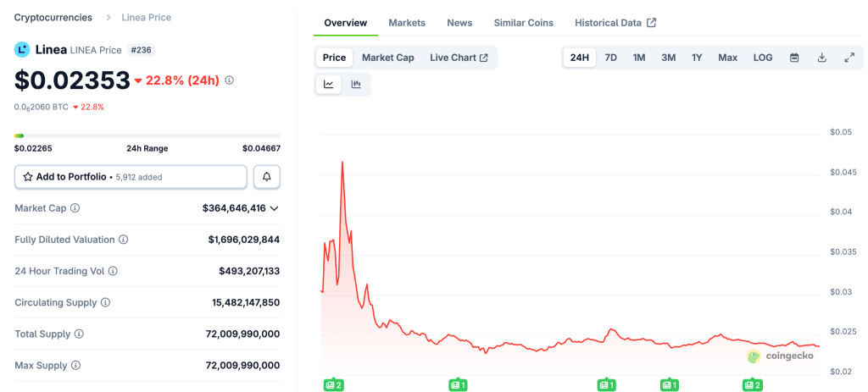The image size is (868, 392).
Task: Switch chart to Market Cap
Action: click(388, 58)
